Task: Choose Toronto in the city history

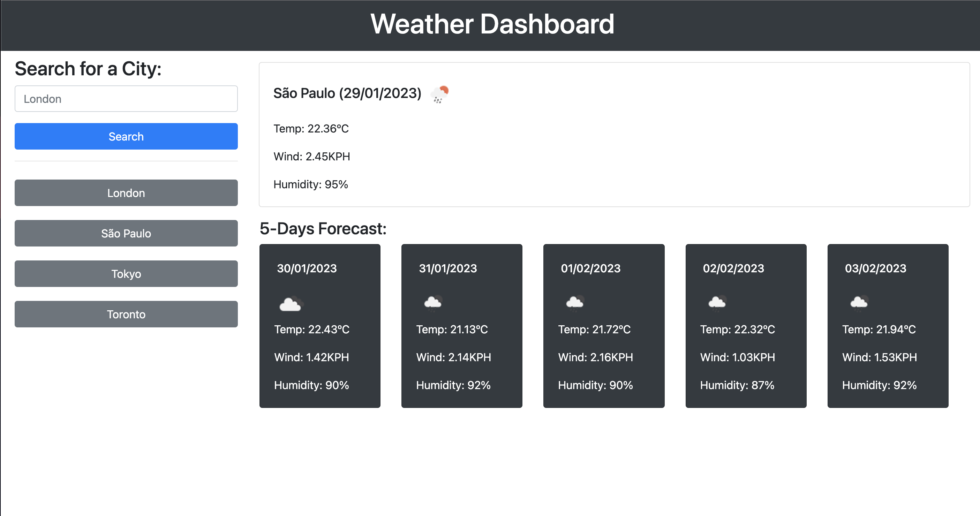Action: [x=126, y=314]
